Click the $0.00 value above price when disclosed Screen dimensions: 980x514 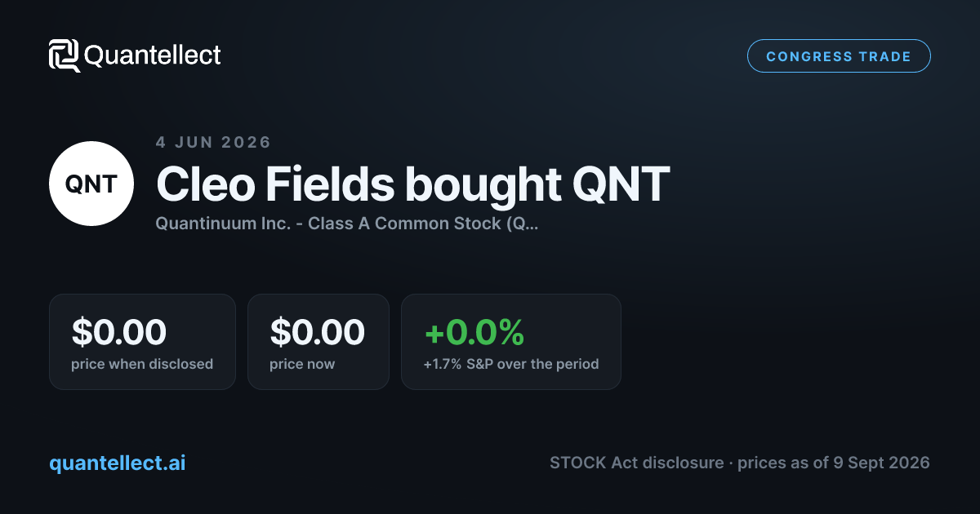click(119, 332)
